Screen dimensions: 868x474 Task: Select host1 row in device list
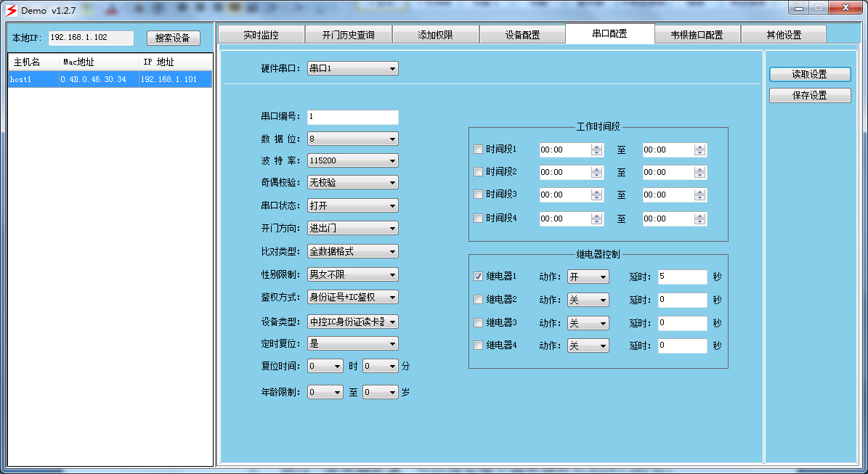pyautogui.click(x=109, y=80)
